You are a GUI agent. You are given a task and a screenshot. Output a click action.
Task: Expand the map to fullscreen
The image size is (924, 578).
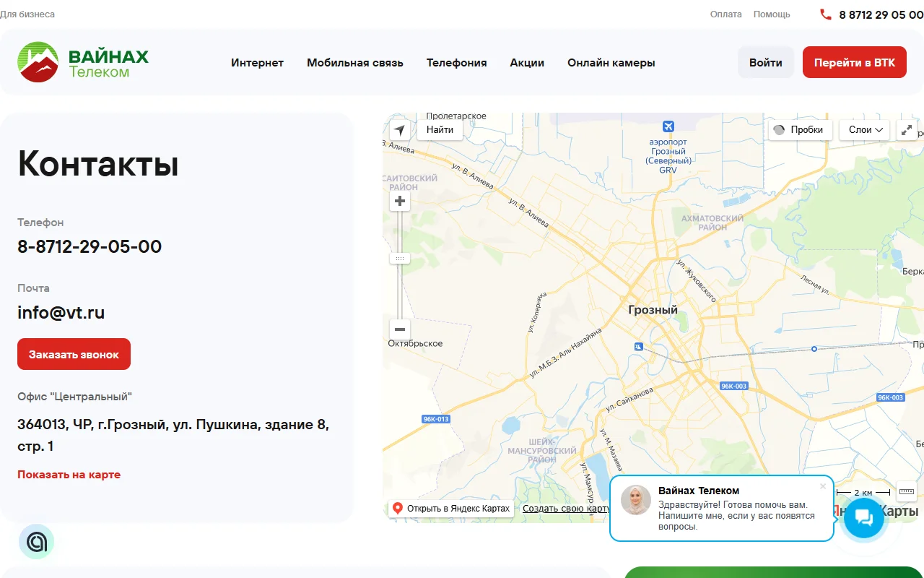click(907, 130)
